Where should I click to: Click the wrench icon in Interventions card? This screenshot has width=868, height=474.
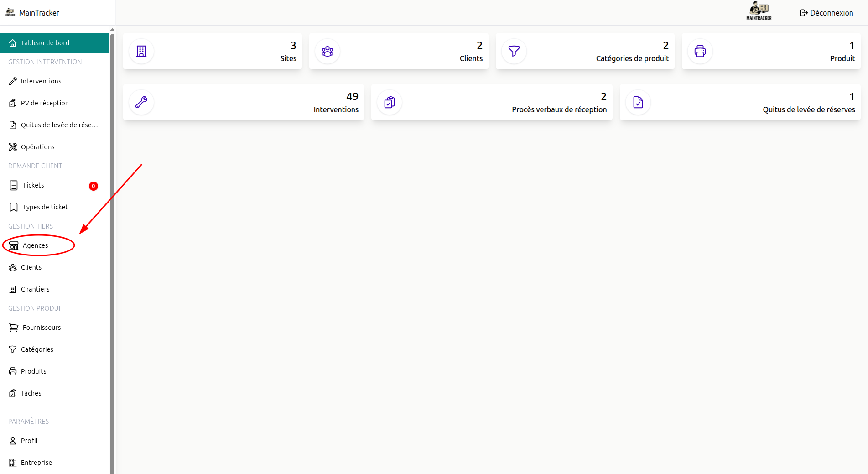[141, 102]
